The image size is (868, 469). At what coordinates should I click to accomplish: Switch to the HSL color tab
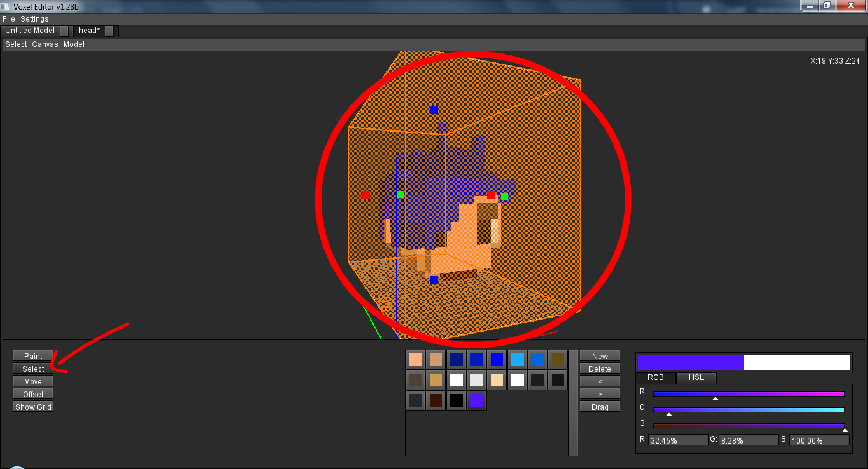point(696,377)
